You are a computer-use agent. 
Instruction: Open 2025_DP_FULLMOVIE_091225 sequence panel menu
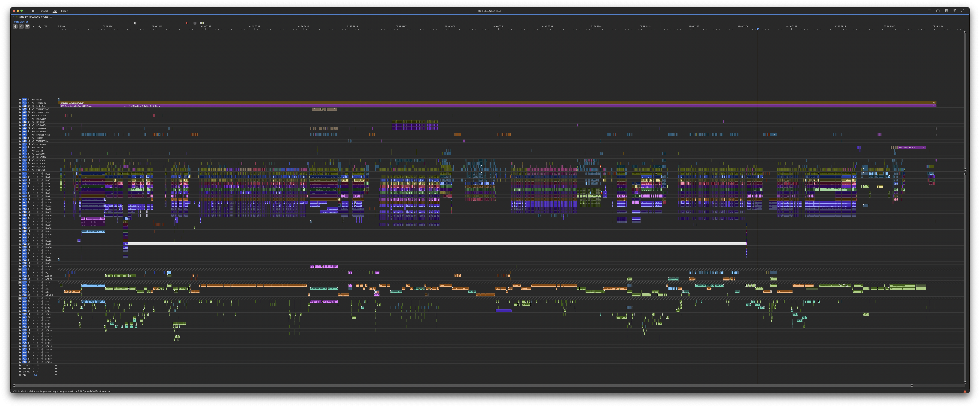pyautogui.click(x=51, y=17)
